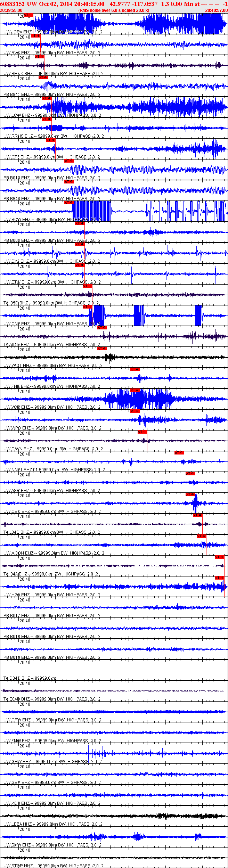The width and height of the screenshot is (228, 868).
Task: Click the black waveform trace of UW LEBA HHZ
Action: 114,816
